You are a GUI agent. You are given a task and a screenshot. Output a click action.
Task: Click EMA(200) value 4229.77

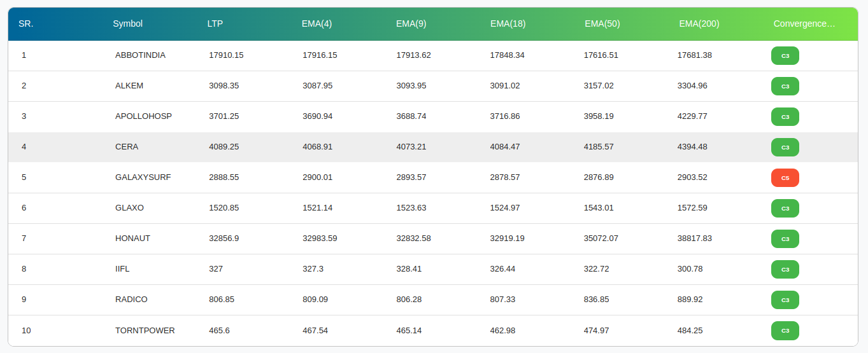pos(693,116)
